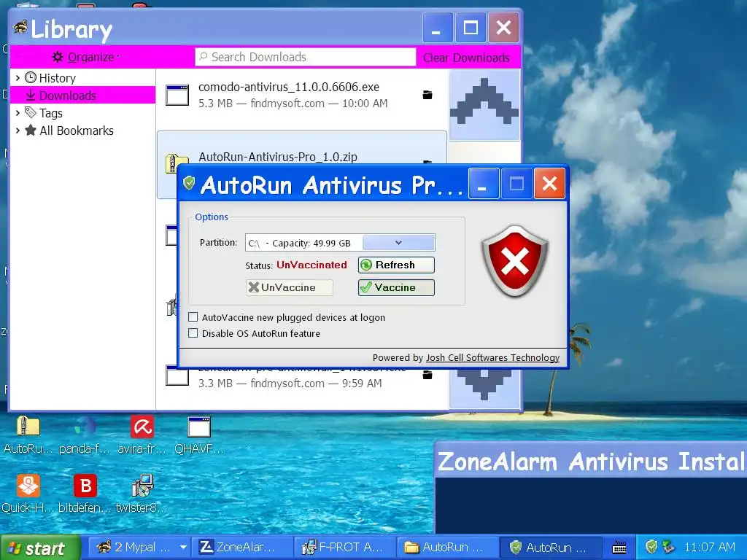Open containing folder for comodo-antivirus download
This screenshot has width=747, height=560.
pyautogui.click(x=427, y=95)
